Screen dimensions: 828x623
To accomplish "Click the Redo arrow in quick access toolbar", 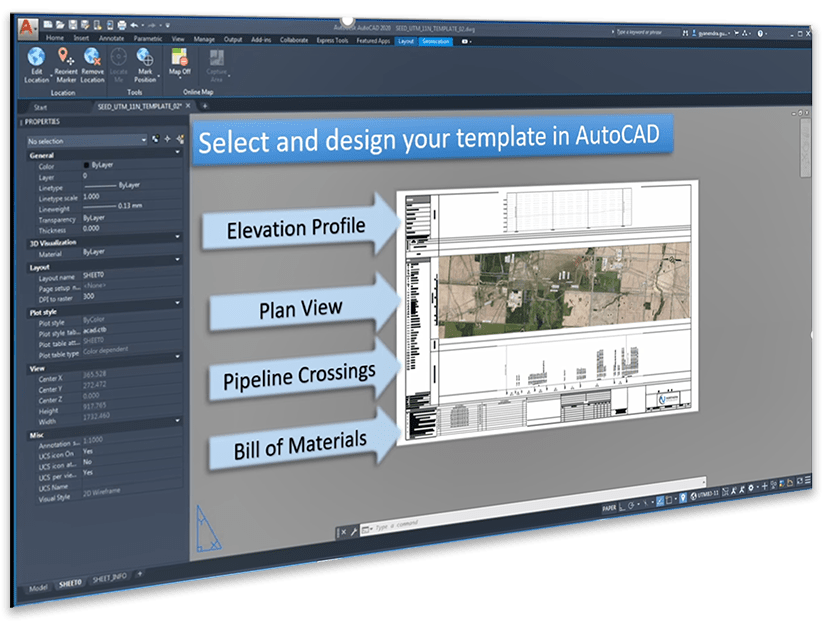I will tap(152, 25).
